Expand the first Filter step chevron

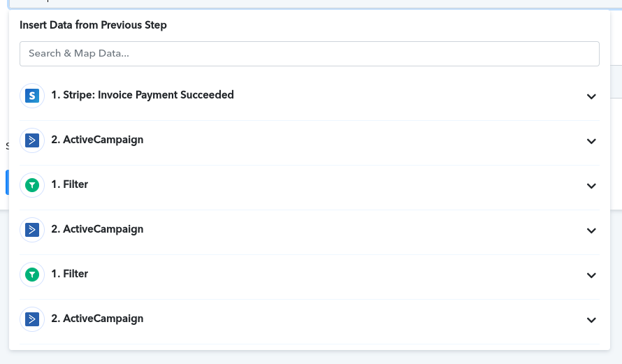click(x=591, y=186)
